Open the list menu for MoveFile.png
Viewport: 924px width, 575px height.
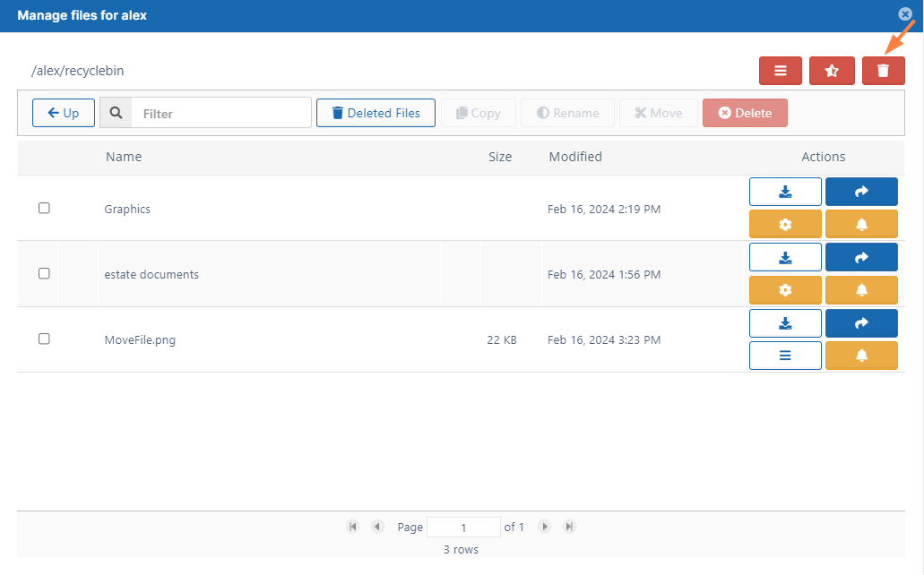tap(785, 356)
